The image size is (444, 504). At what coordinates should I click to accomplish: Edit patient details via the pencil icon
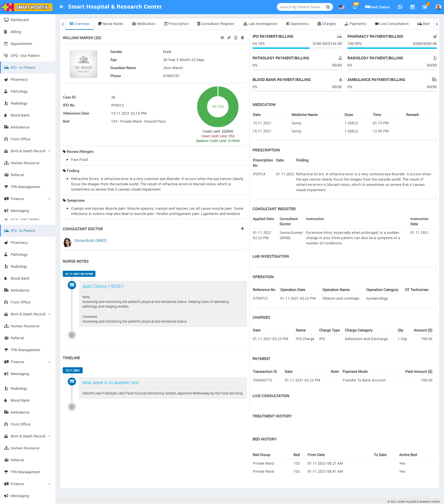point(229,37)
